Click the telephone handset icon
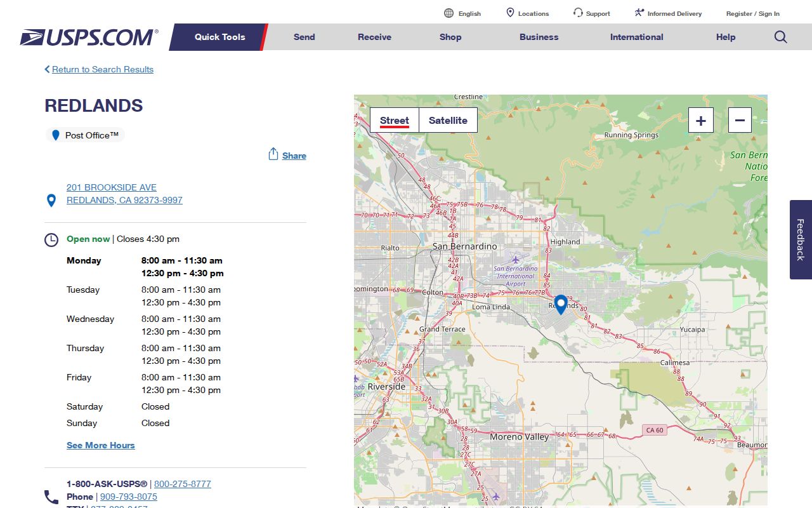812x508 pixels. pos(51,497)
